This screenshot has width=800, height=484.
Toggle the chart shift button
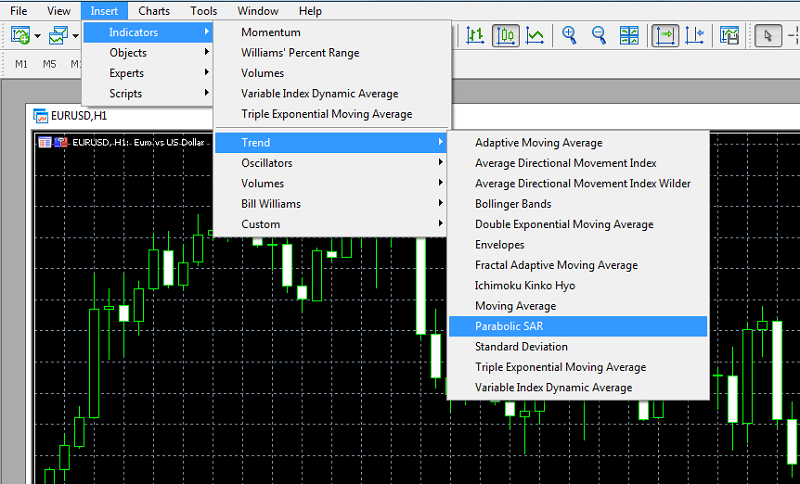coord(695,36)
